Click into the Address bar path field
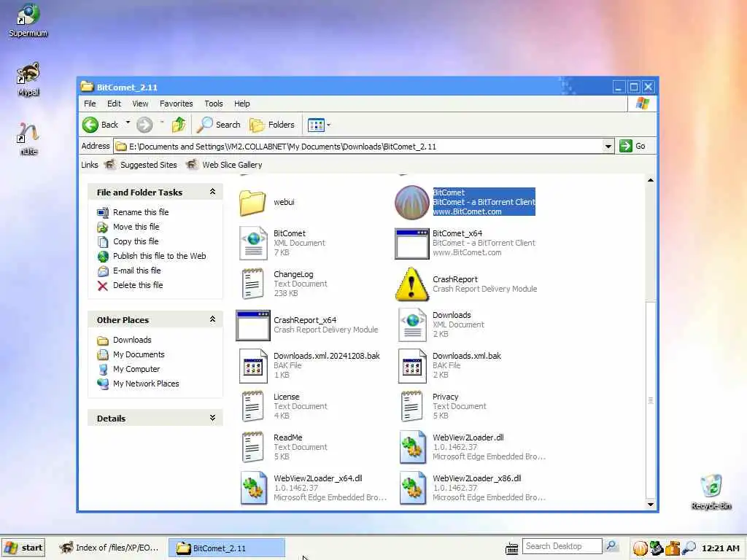The width and height of the screenshot is (747, 560). point(359,146)
